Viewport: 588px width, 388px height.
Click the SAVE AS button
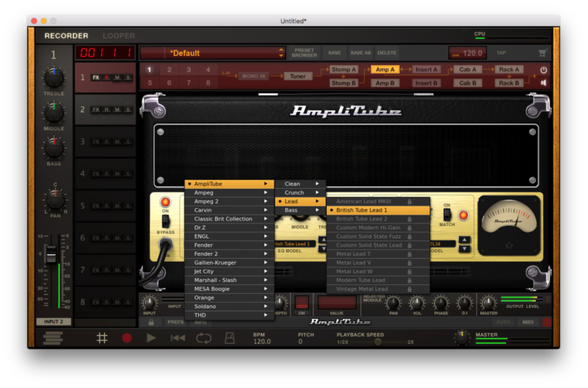[x=360, y=53]
